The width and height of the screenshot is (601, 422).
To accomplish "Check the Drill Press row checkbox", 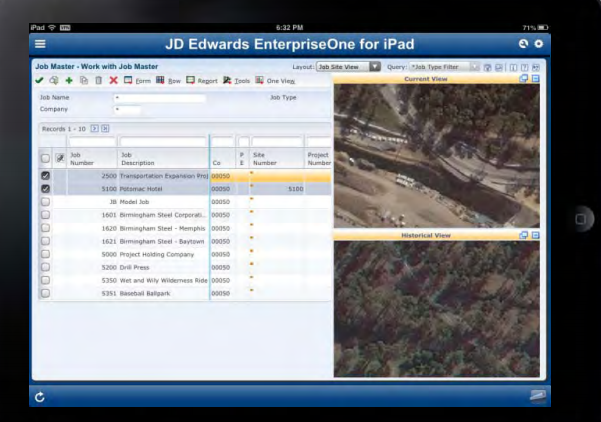I will coord(45,267).
